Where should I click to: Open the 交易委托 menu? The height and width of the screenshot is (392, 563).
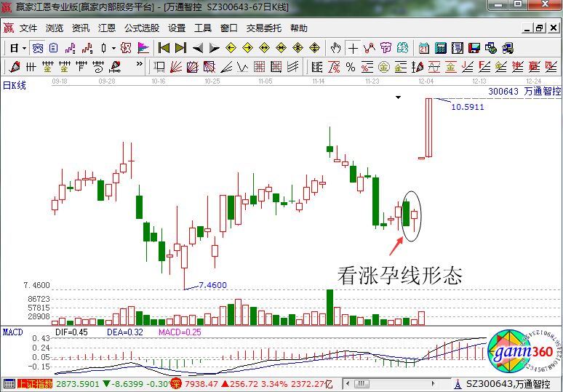[263, 28]
